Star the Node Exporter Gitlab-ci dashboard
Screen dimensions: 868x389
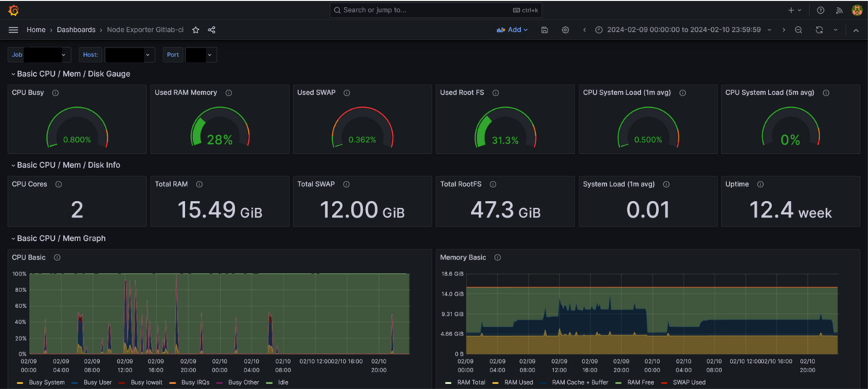[x=196, y=30]
